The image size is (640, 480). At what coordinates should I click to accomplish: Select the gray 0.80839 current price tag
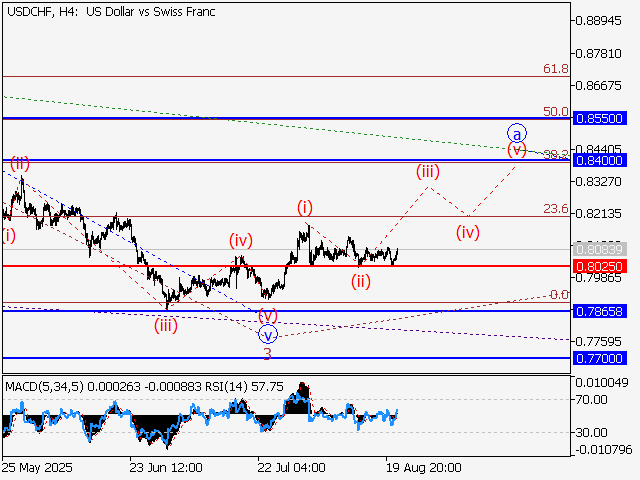click(600, 249)
